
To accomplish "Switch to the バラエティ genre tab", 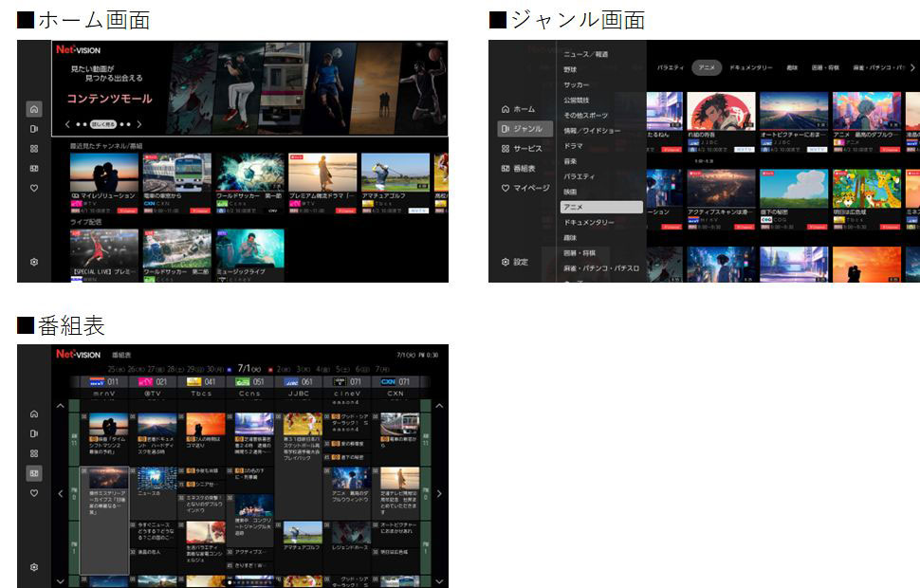I will click(x=671, y=66).
